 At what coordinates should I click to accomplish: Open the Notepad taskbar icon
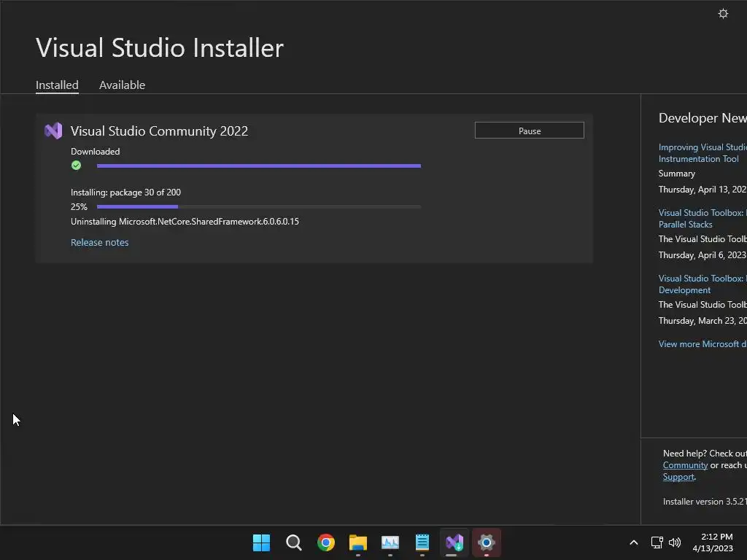pos(422,542)
